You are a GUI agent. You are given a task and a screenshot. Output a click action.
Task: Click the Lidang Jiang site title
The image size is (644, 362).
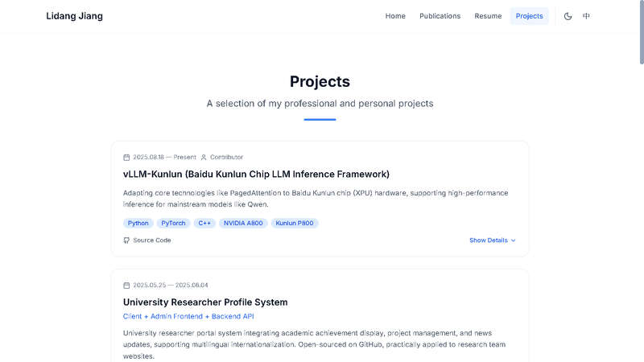[74, 16]
